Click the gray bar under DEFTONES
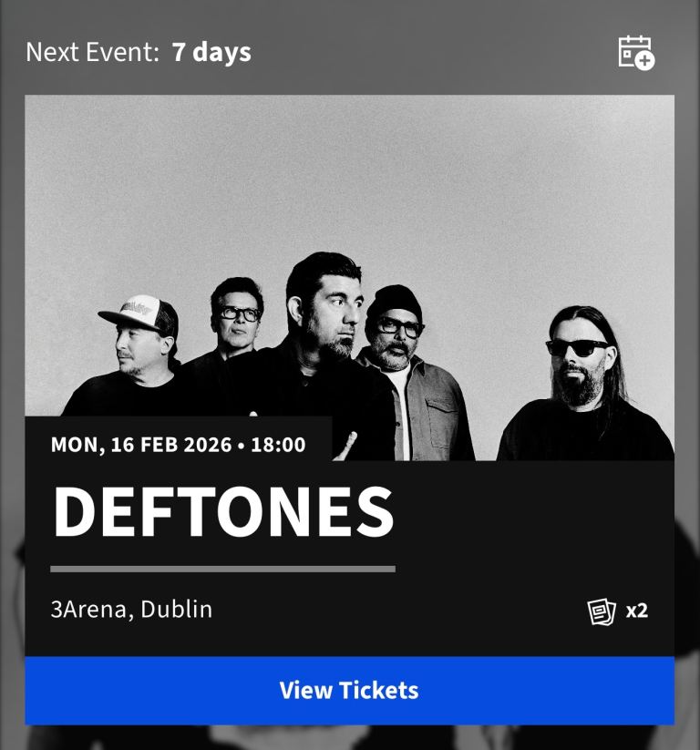The image size is (700, 750). coord(223,570)
